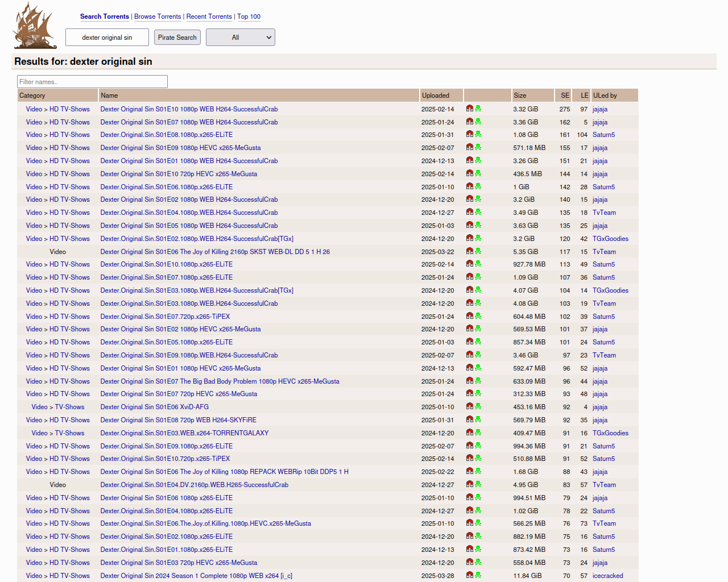Image resolution: width=728 pixels, height=582 pixels.
Task: Open magnet link for S01E07 Big Bad Body Problem
Action: [x=469, y=381]
